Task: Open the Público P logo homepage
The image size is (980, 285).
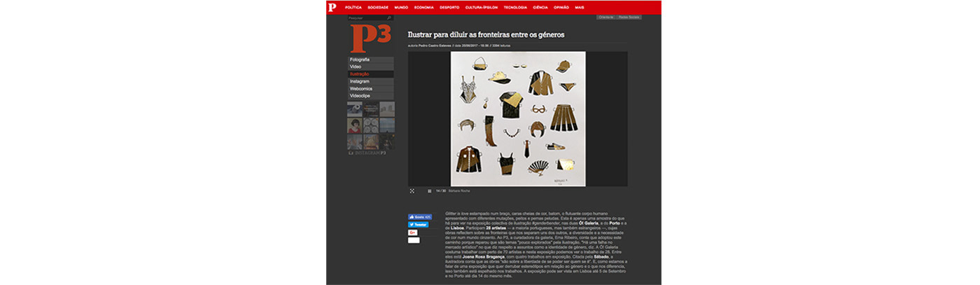Action: [x=332, y=7]
